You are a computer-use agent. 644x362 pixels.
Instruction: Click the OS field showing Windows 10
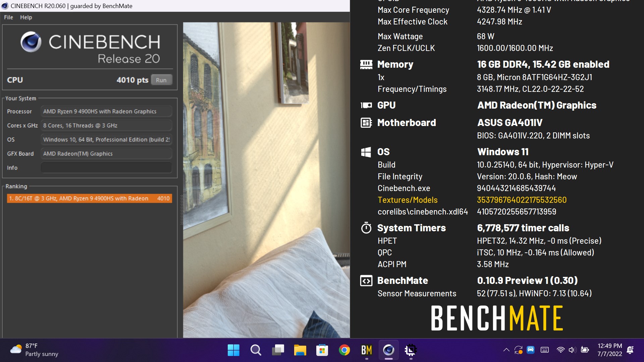tap(106, 139)
